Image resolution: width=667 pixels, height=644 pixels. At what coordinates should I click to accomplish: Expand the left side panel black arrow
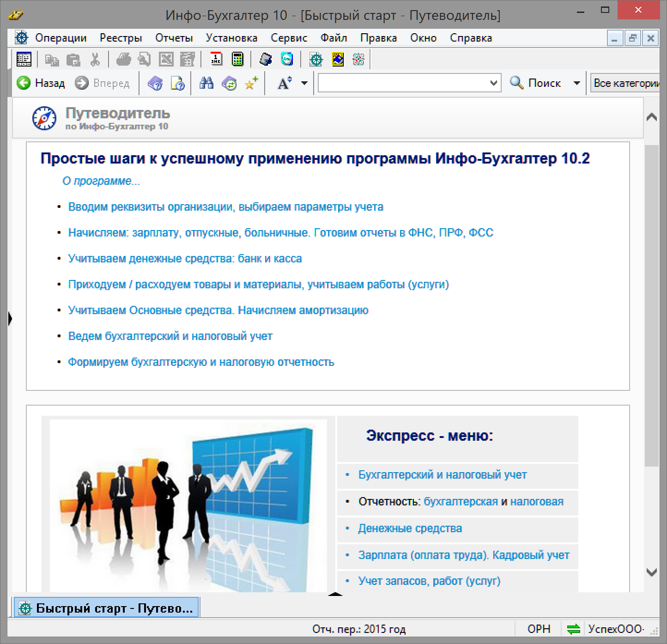point(10,319)
